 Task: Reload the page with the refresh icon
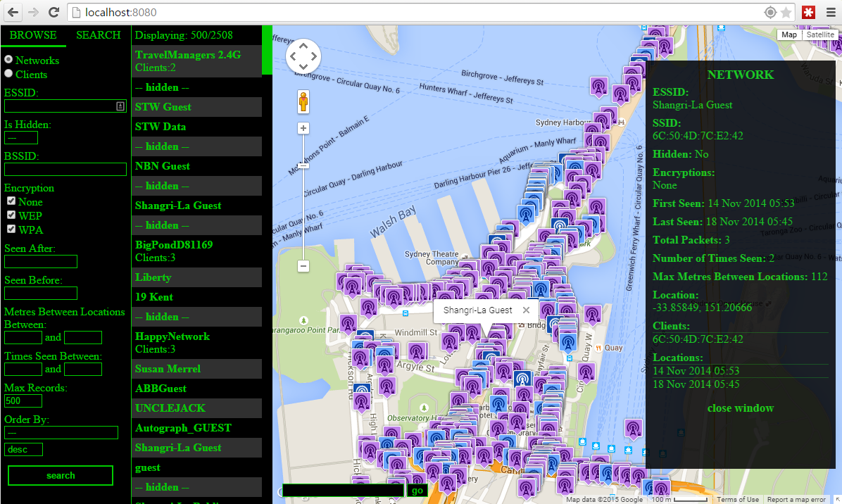(54, 12)
